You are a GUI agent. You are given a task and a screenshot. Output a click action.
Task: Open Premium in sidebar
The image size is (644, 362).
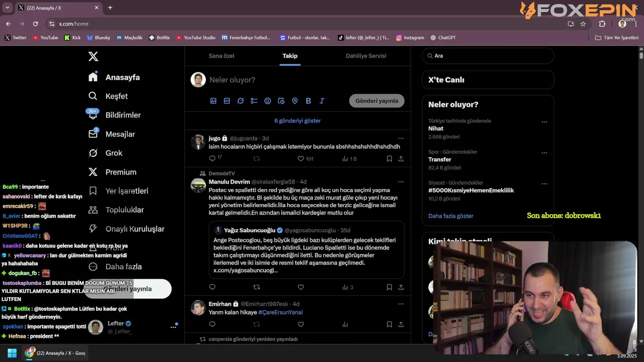coord(112,172)
